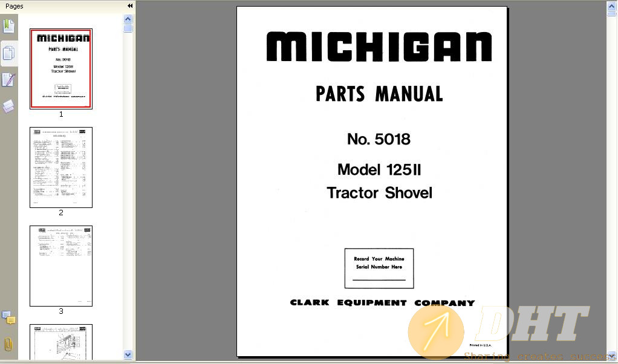
Task: Select page 2 thumbnail
Action: pos(61,167)
